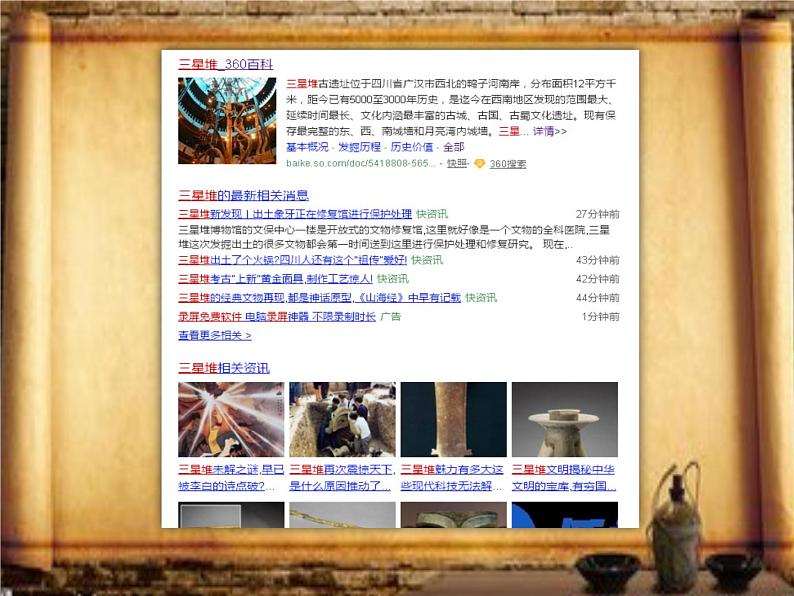Open the bronze mask thumbnail in the bottom row
Viewport: 794px width, 596px height.
(x=454, y=515)
